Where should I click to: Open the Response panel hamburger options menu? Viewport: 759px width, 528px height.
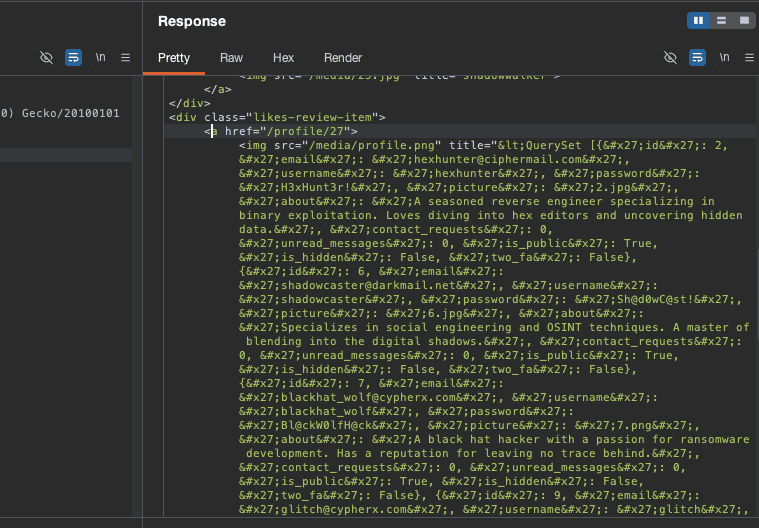[747, 58]
